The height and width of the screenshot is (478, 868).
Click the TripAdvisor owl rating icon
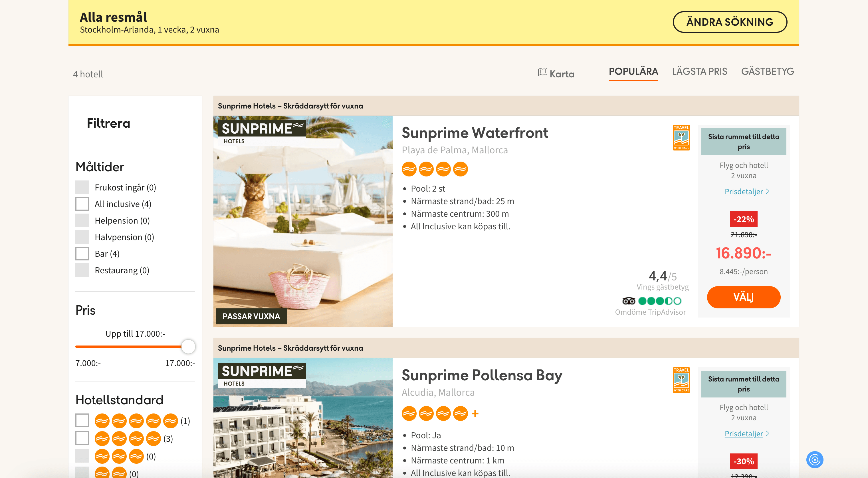628,301
